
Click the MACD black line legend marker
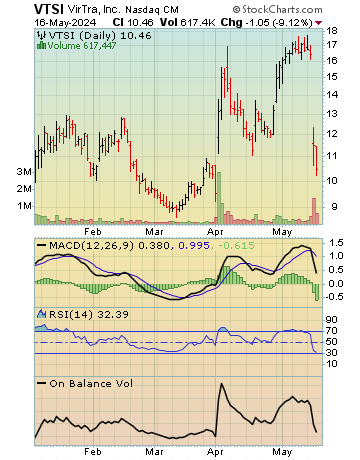tap(41, 245)
